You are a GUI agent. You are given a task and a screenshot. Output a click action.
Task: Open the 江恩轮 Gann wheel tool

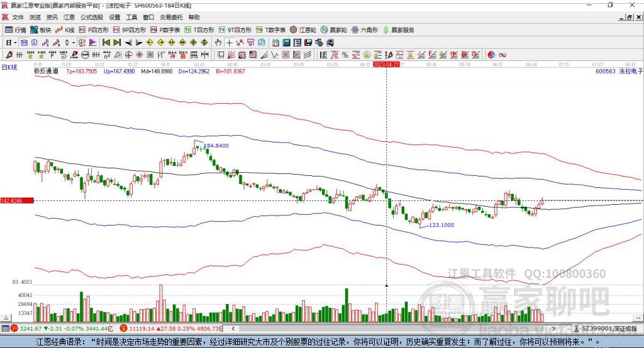303,30
